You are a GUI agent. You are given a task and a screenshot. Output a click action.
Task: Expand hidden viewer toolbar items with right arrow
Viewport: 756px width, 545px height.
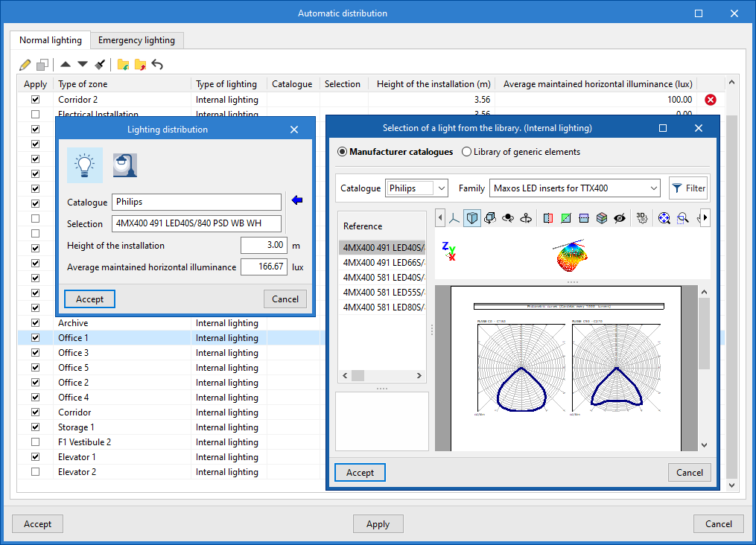pyautogui.click(x=705, y=218)
